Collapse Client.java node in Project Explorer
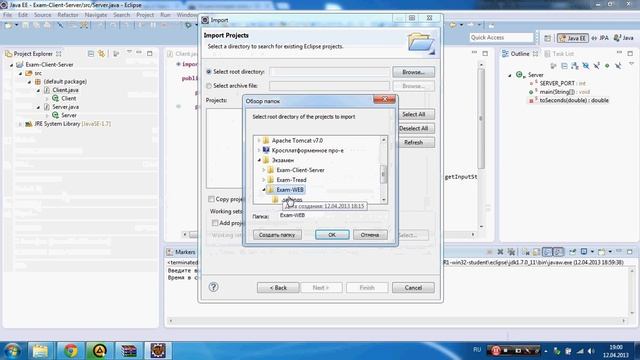The width and height of the screenshot is (640, 360). 38,90
